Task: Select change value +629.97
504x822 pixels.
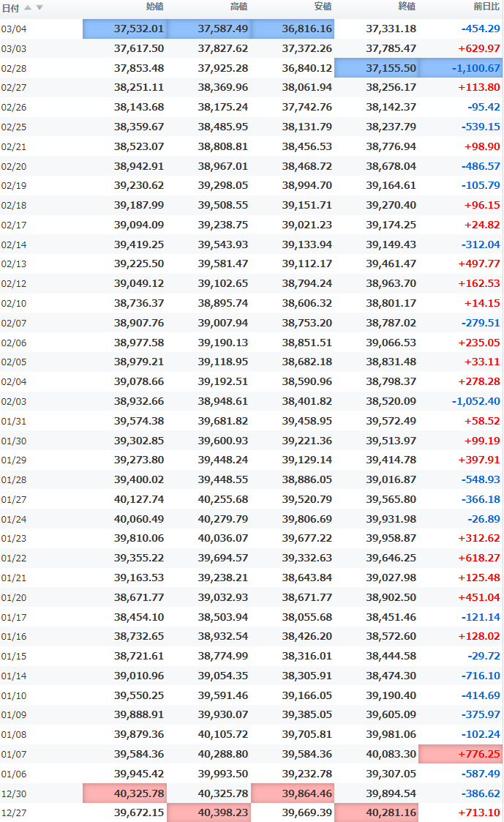Action: (x=479, y=49)
